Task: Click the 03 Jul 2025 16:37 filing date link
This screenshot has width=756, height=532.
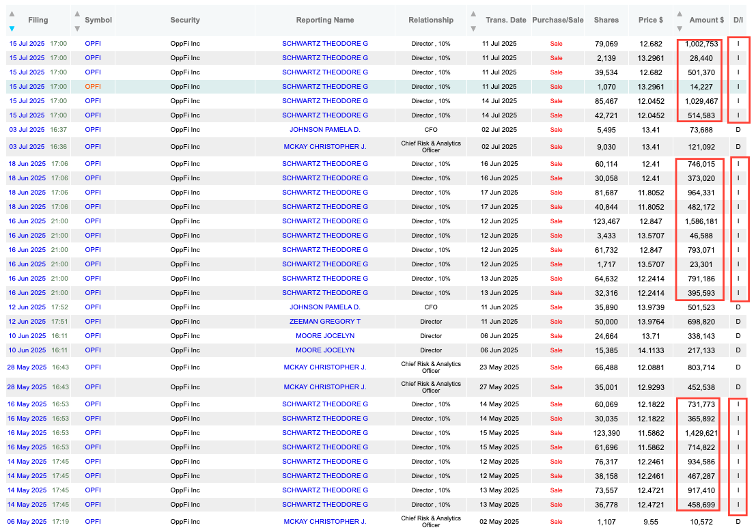Action: [27, 130]
